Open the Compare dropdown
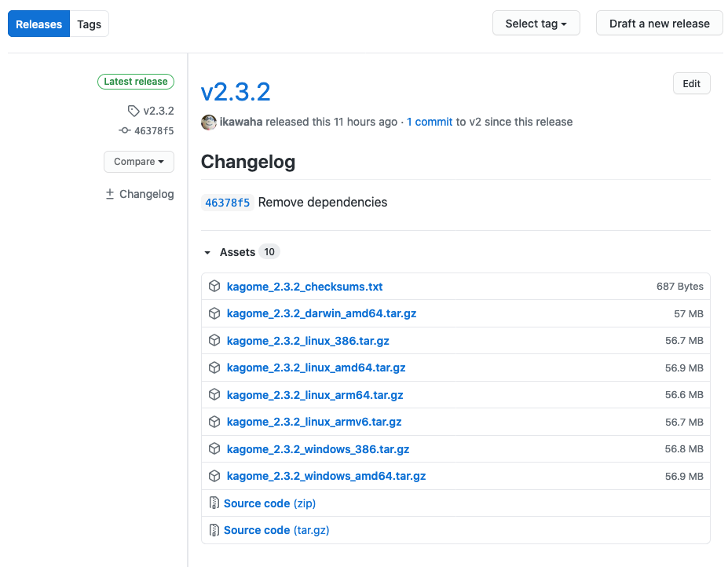728x567 pixels. click(x=139, y=162)
